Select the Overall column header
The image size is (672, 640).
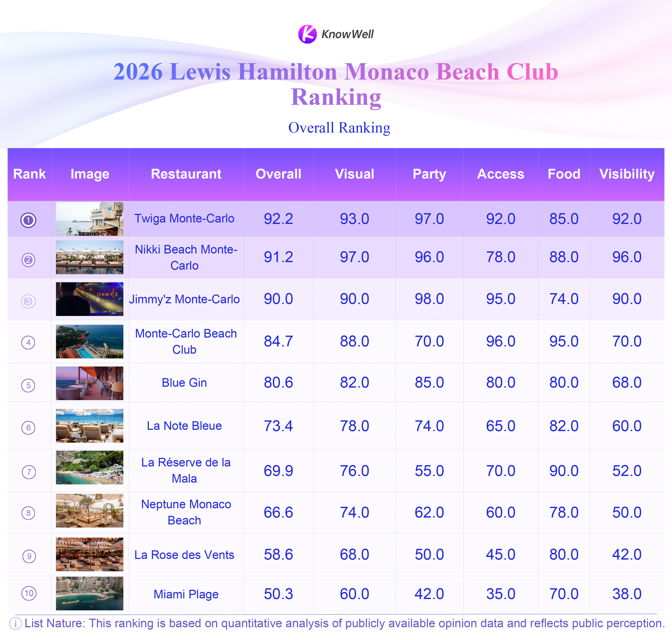(x=278, y=174)
